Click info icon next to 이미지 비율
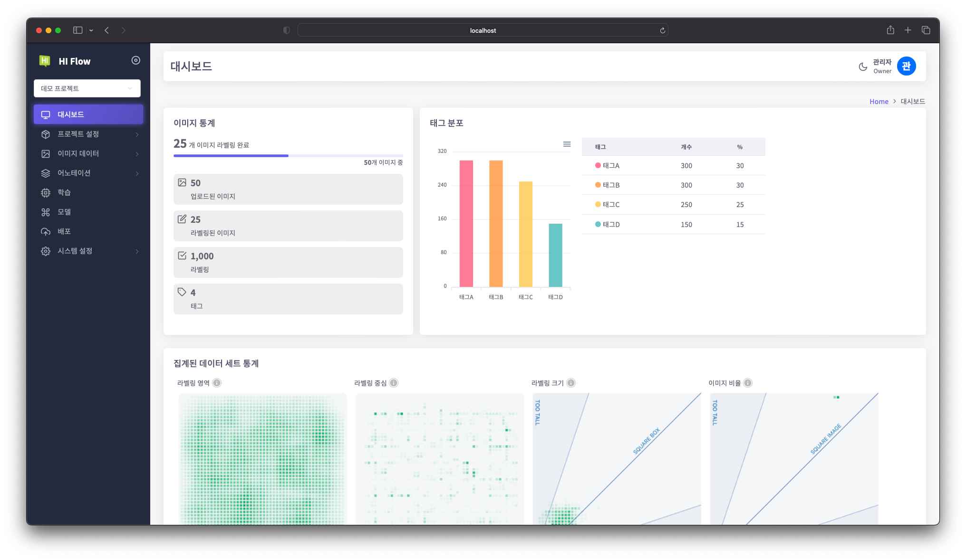966x560 pixels. [x=748, y=383]
